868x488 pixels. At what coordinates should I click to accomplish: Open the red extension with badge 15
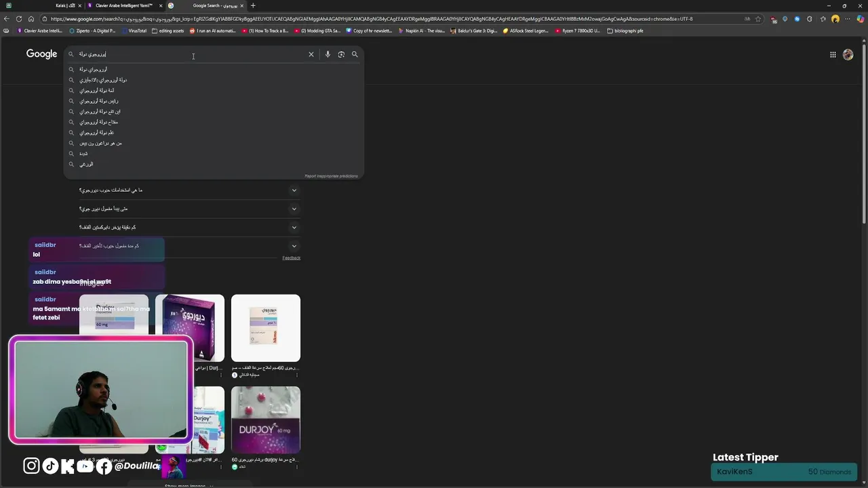(774, 19)
